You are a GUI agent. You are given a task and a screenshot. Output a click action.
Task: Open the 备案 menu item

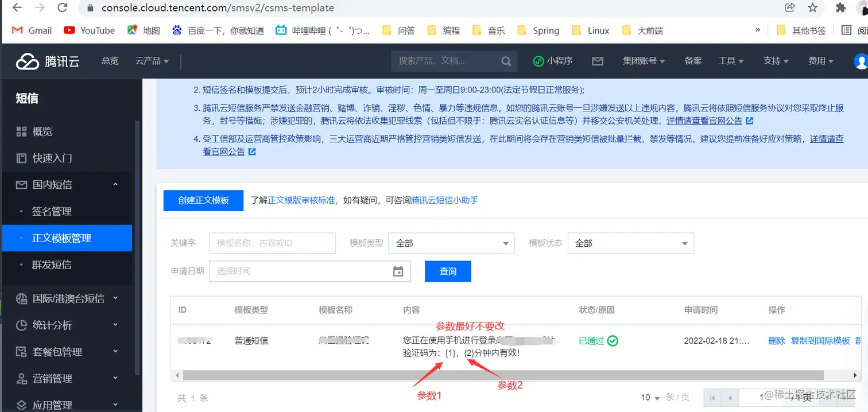693,61
